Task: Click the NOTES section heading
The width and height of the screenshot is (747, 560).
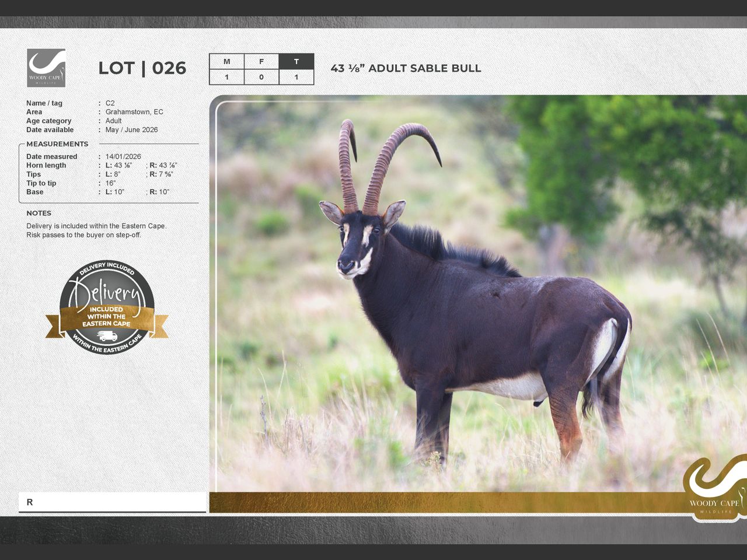Action: tap(39, 213)
